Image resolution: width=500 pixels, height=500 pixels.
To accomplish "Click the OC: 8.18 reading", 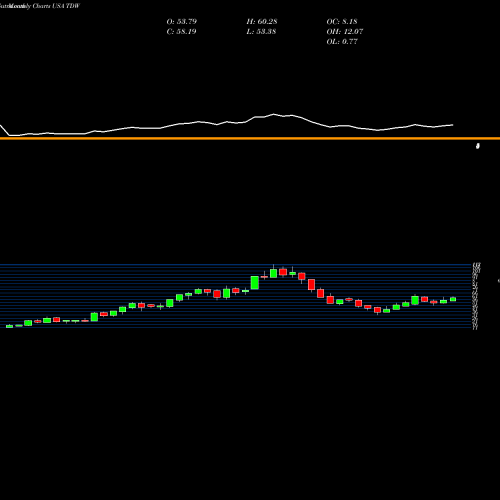I will (342, 22).
